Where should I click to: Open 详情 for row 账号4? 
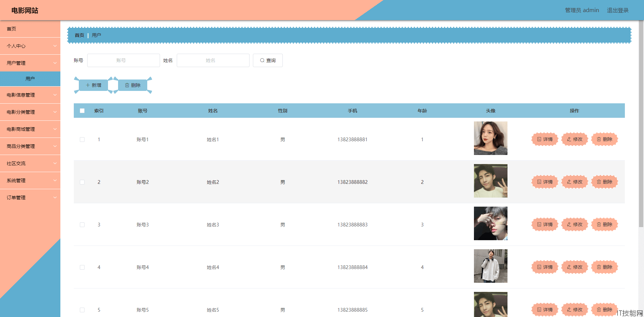point(545,267)
